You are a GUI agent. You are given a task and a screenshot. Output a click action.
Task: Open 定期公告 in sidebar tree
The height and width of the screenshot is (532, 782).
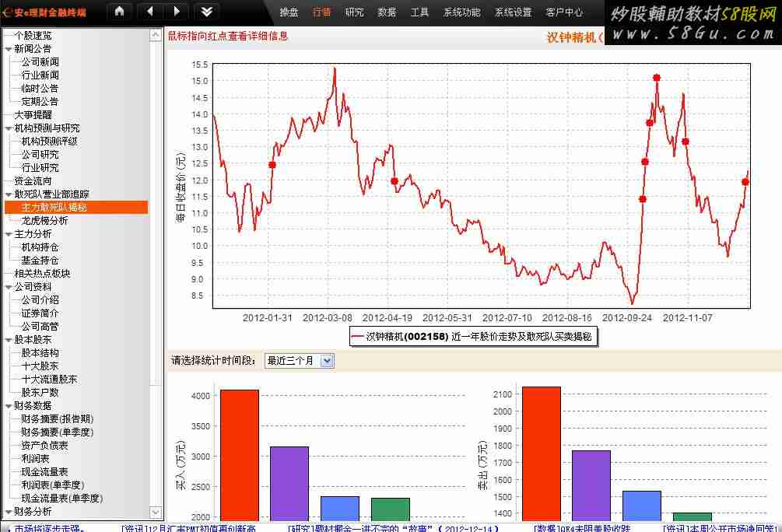pos(40,102)
